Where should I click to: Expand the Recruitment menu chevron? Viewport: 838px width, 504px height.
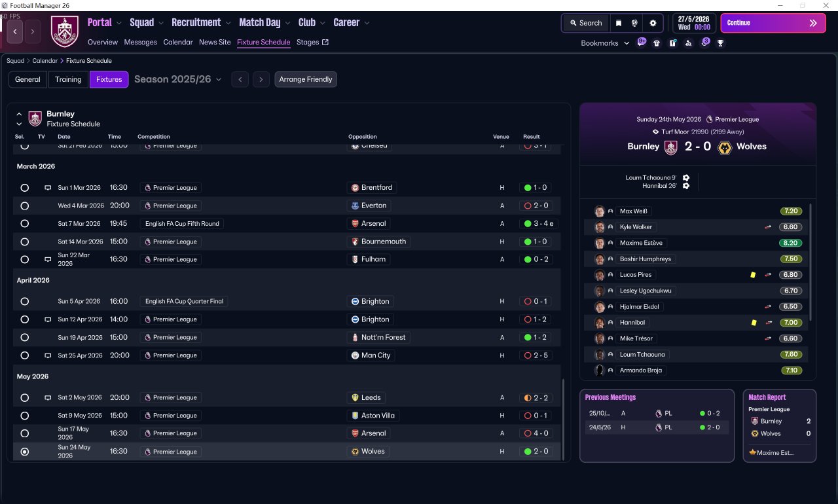228,23
